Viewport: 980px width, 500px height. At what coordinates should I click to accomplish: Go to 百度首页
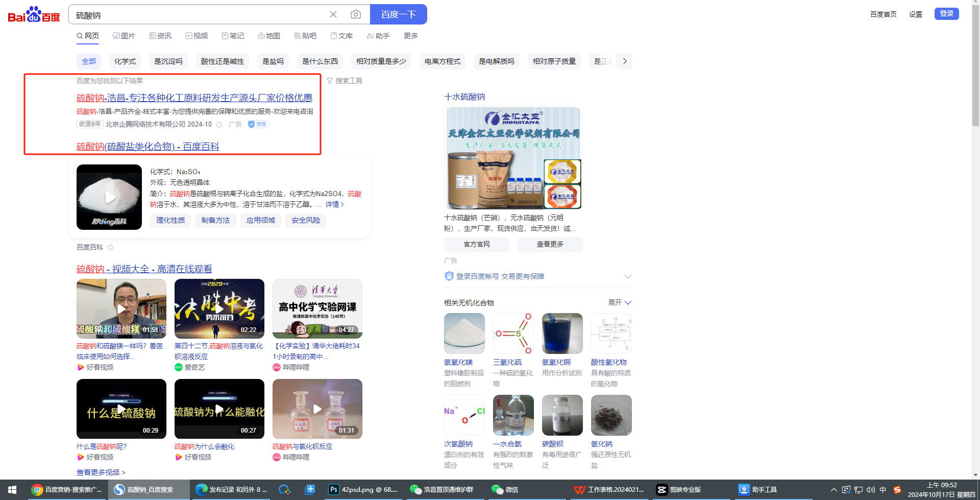[x=884, y=14]
